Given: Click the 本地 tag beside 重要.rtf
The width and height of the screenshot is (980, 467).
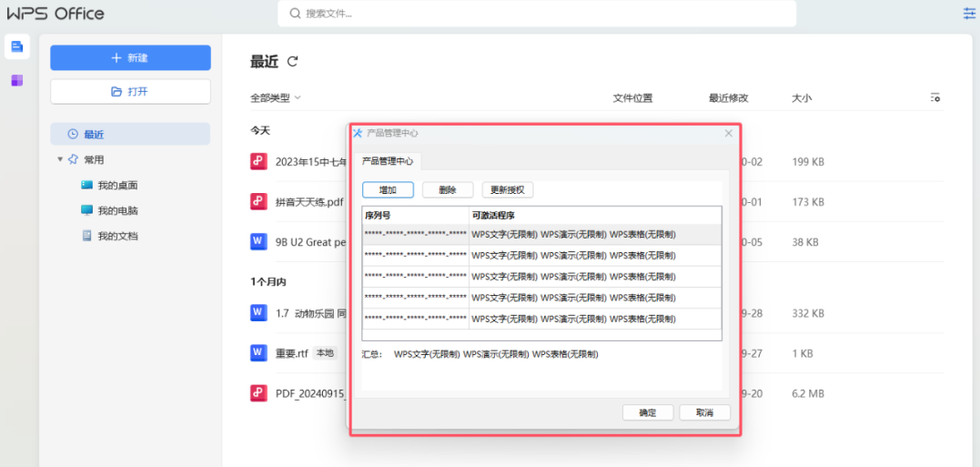Looking at the screenshot, I should [325, 353].
